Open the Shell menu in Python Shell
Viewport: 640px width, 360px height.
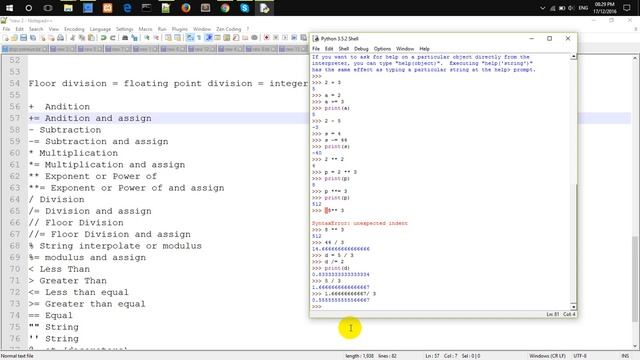344,49
